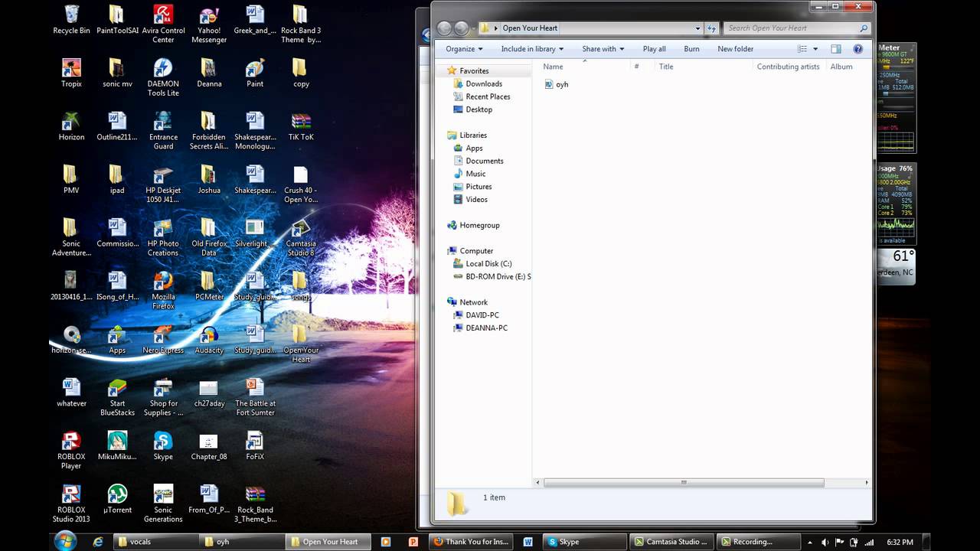Screen dimensions: 980x551
Task: Toggle the preview pane icon
Action: click(836, 49)
